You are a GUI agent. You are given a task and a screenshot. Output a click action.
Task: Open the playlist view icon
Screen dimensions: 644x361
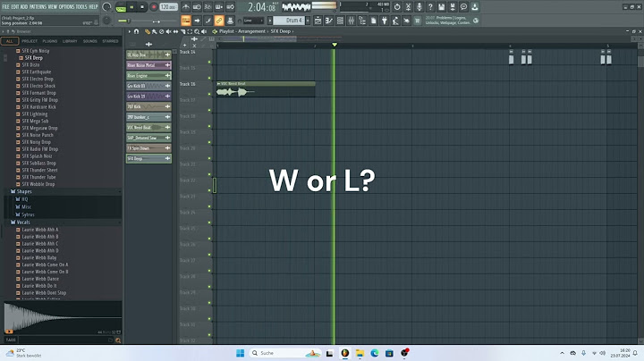(x=318, y=21)
